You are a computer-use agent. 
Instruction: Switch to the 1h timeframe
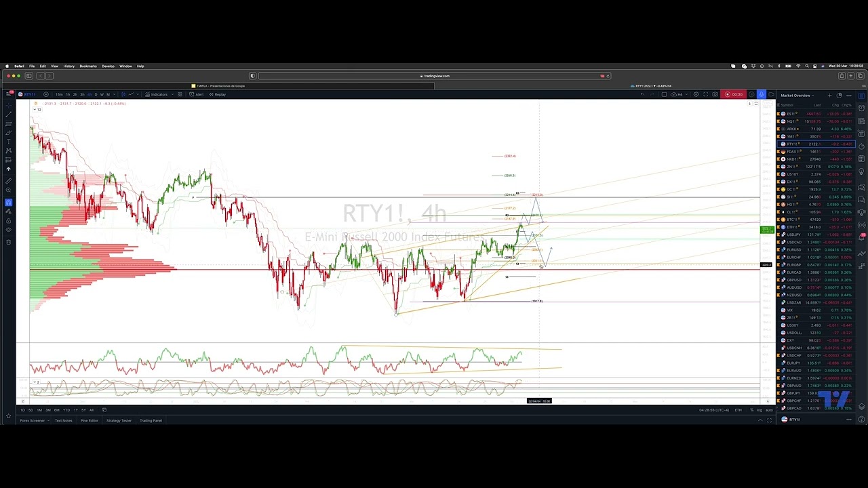click(68, 94)
